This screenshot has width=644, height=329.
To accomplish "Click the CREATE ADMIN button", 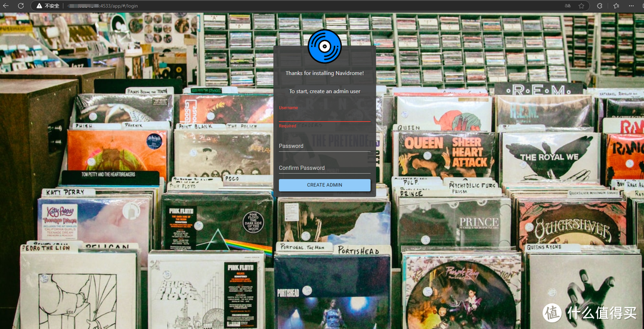I will pyautogui.click(x=324, y=185).
